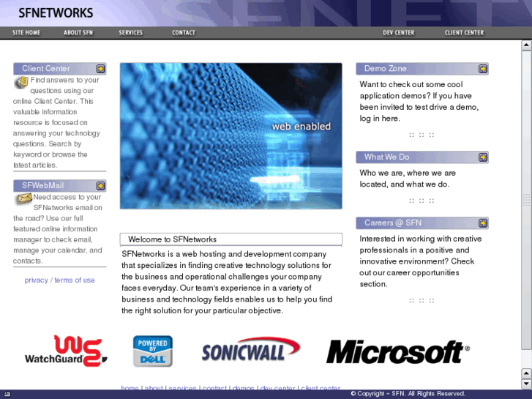Click the SFWebMail envelope icon
The height and width of the screenshot is (399, 532).
23,198
